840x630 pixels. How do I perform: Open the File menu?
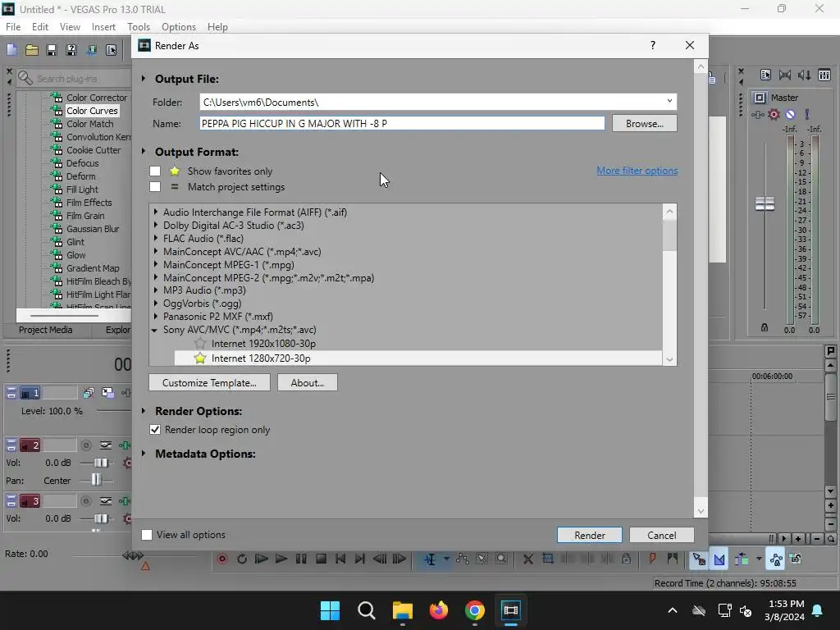[x=13, y=27]
